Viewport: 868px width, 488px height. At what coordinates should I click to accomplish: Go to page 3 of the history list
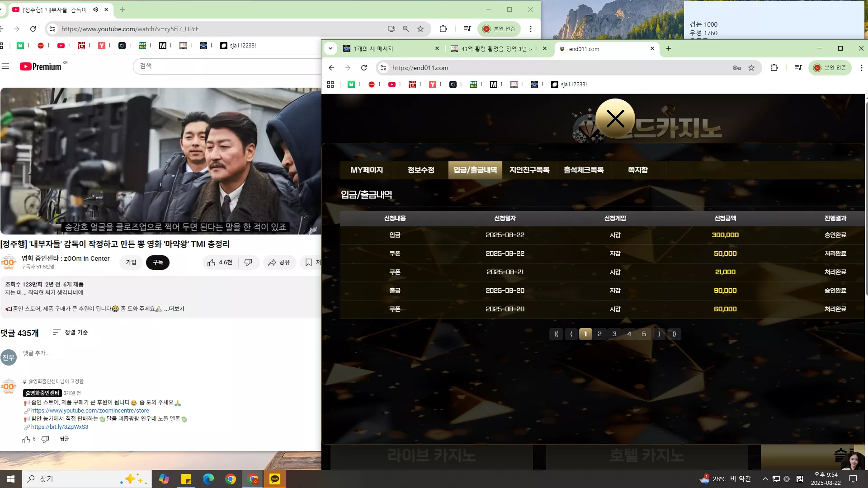[614, 334]
